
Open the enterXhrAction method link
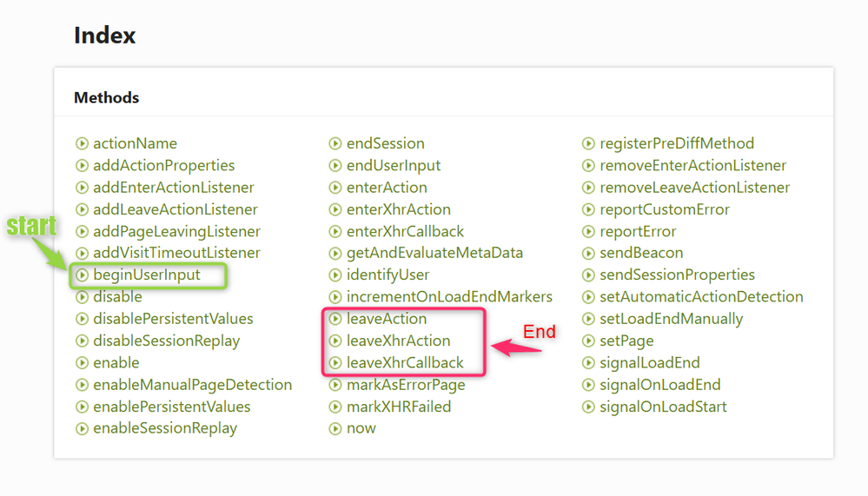coord(399,209)
